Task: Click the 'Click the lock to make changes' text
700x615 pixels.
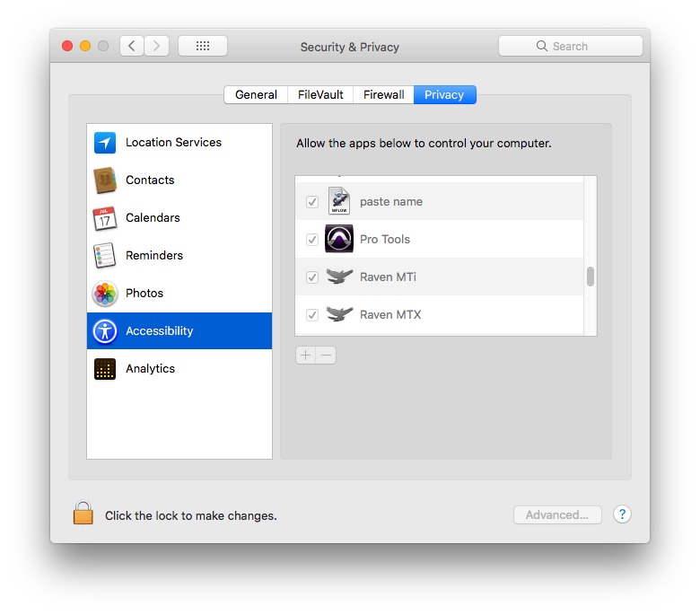Action: (191, 516)
